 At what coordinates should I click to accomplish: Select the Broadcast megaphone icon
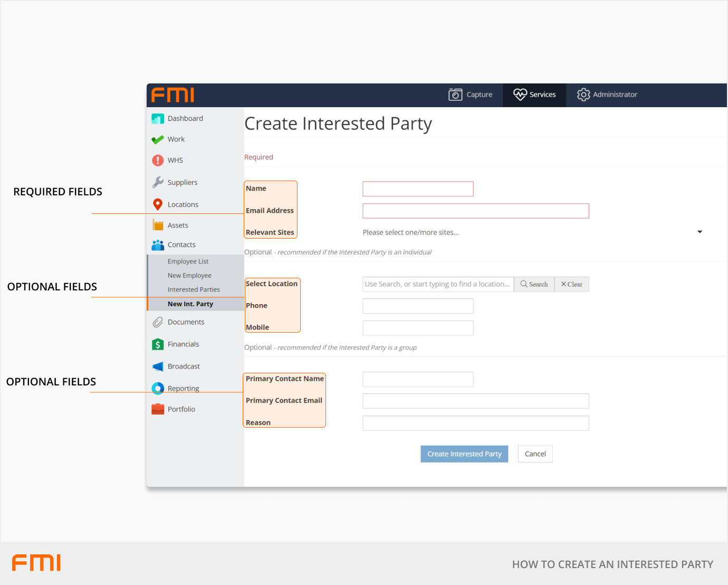(x=157, y=366)
